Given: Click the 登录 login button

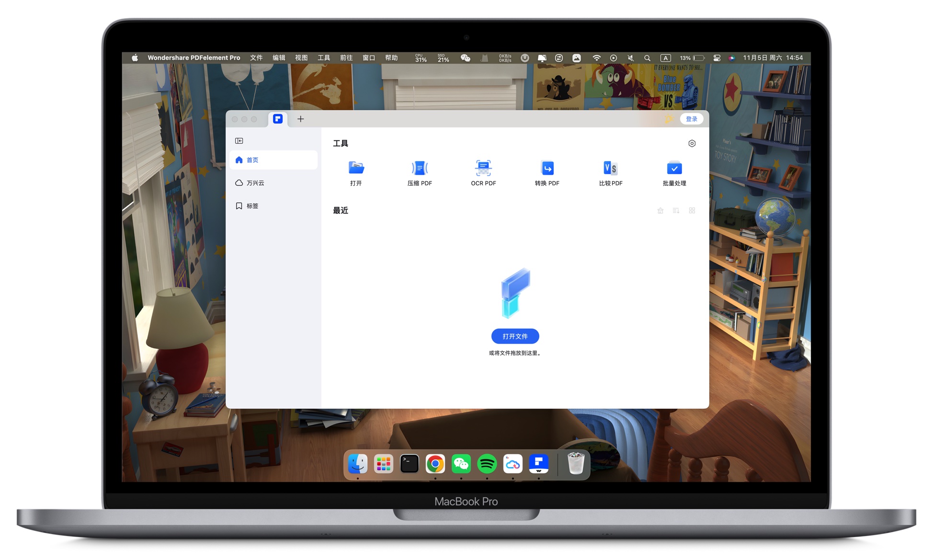Looking at the screenshot, I should tap(691, 119).
